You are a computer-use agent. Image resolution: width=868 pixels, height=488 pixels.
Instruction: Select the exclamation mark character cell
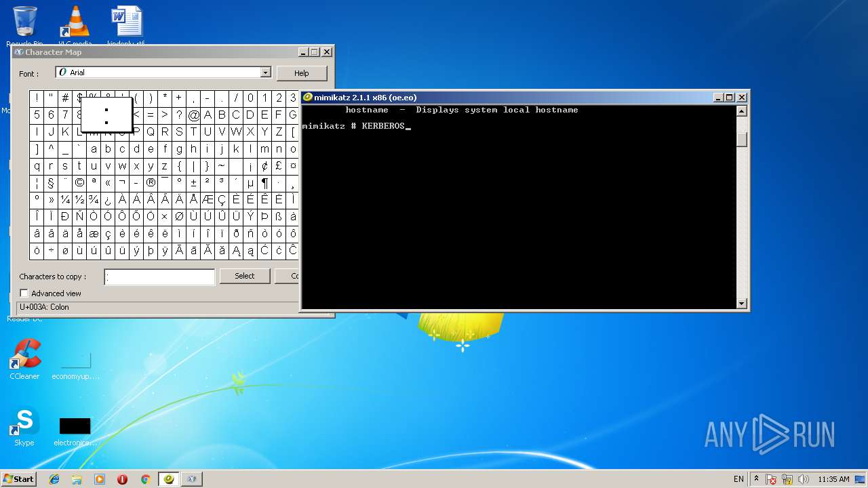tap(37, 98)
